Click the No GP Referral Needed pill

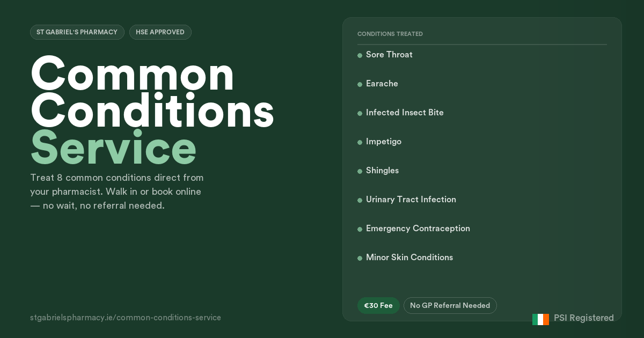(450, 305)
